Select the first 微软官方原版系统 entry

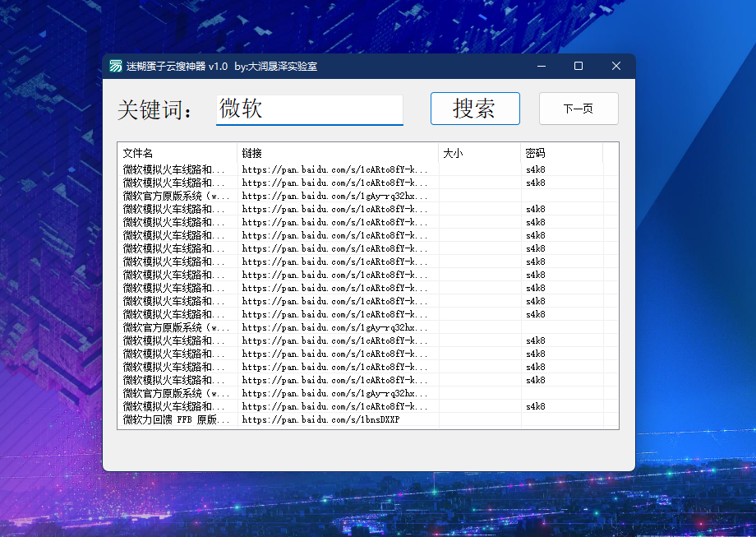click(x=171, y=196)
